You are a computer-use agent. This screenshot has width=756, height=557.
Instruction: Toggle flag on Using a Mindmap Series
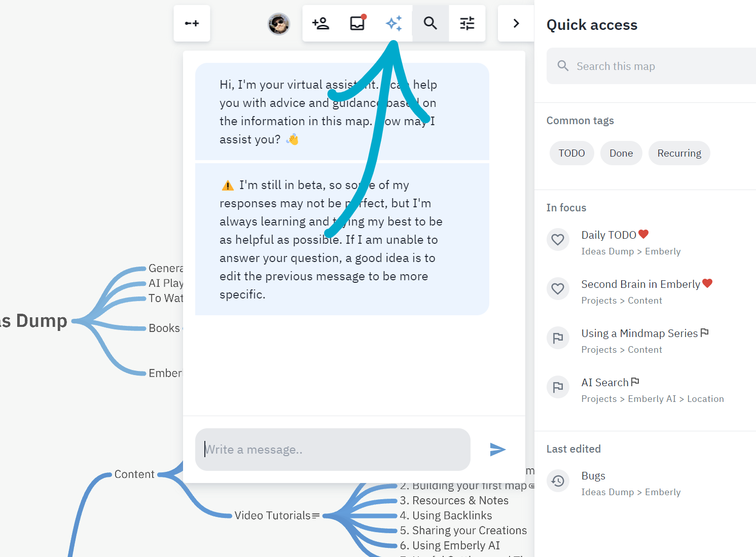[558, 338]
